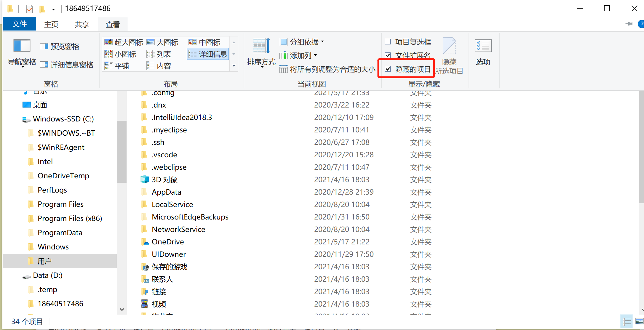Click Details pane (详细信息窗格) button
644x330 pixels.
(x=67, y=65)
